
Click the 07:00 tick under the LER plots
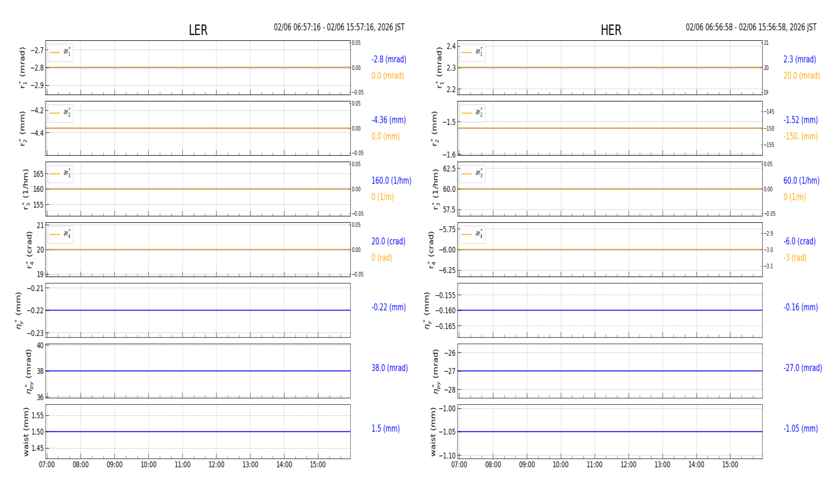(47, 465)
